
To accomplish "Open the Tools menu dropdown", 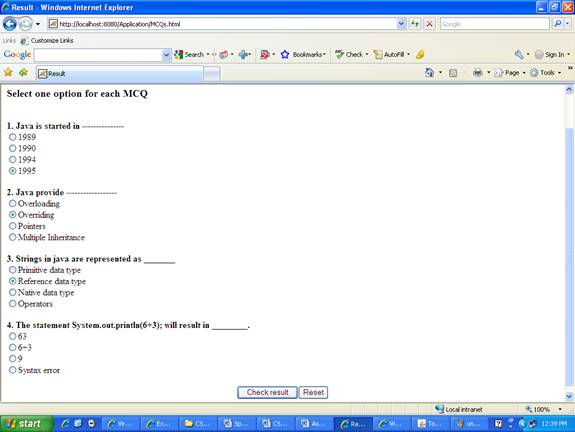I will point(546,73).
